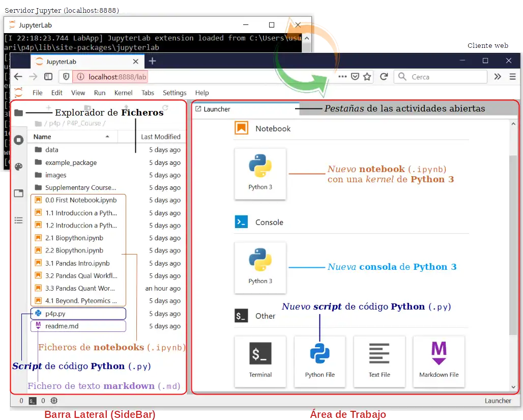The height and width of the screenshot is (420, 523).
Task: Click browser forward arrow
Action: (33, 77)
